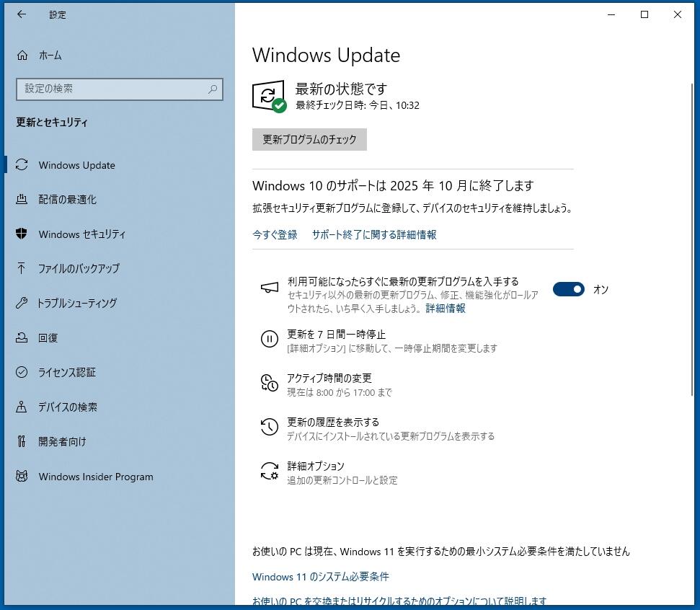Click the 最終チェック日時: 今日、10:32 text

point(357,105)
